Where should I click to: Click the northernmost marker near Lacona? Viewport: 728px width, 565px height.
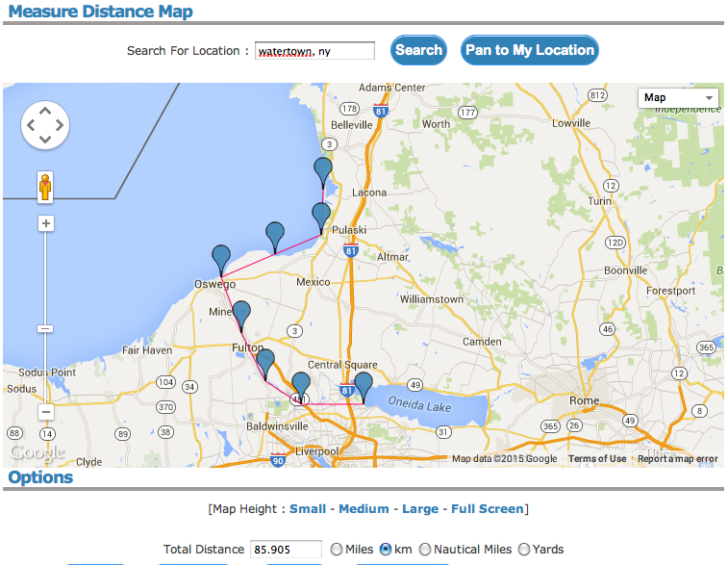pyautogui.click(x=323, y=171)
